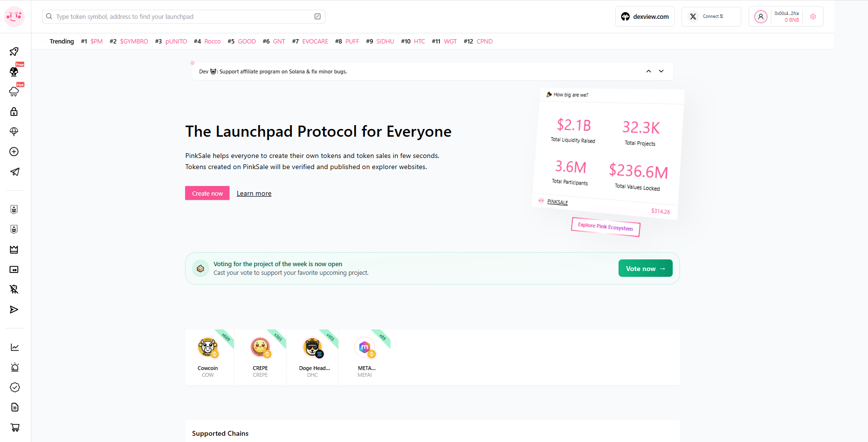
Task: Select the rocket launchpad icon in the sidebar
Action: point(14,52)
